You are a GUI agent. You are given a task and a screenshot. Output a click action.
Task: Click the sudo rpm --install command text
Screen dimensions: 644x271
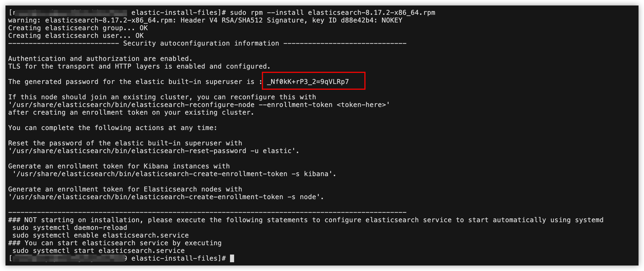tap(332, 13)
